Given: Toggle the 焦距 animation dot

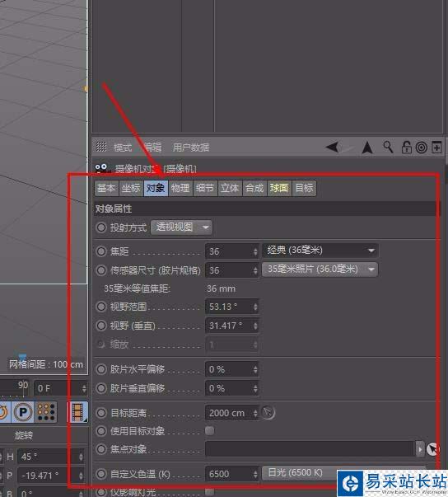Looking at the screenshot, I should (101, 251).
